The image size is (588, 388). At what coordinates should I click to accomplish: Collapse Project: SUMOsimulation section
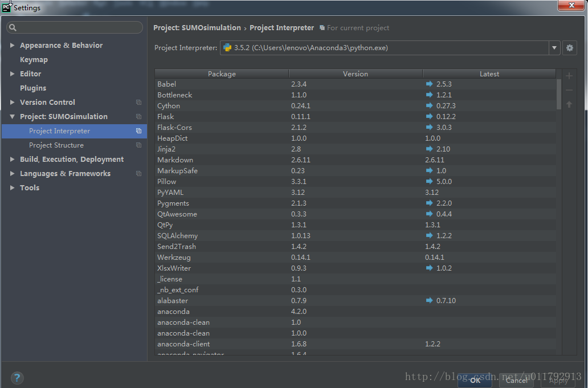(x=13, y=117)
